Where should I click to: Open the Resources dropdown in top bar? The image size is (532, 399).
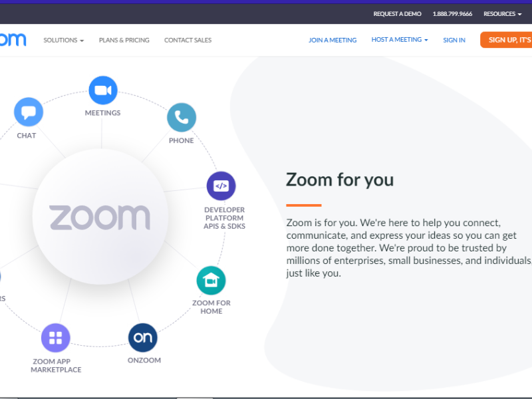tap(503, 14)
